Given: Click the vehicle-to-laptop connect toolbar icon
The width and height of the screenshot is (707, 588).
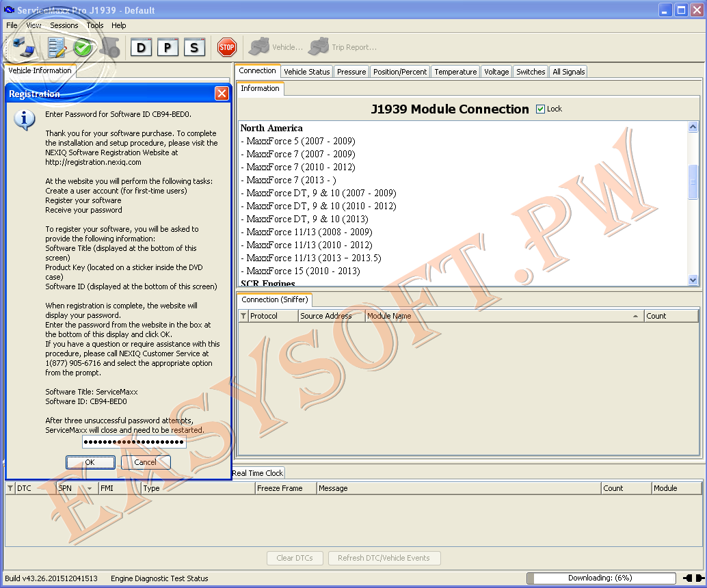Looking at the screenshot, I should coord(23,47).
